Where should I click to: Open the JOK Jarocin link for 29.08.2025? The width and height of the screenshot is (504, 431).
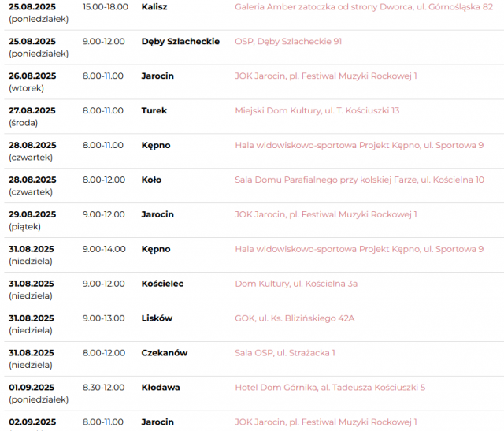click(326, 214)
